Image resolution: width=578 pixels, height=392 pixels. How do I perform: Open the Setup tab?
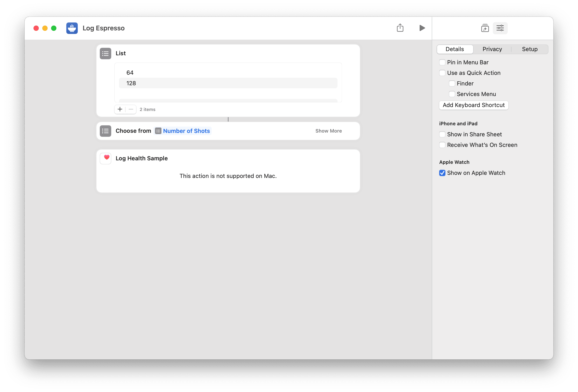[x=530, y=49]
